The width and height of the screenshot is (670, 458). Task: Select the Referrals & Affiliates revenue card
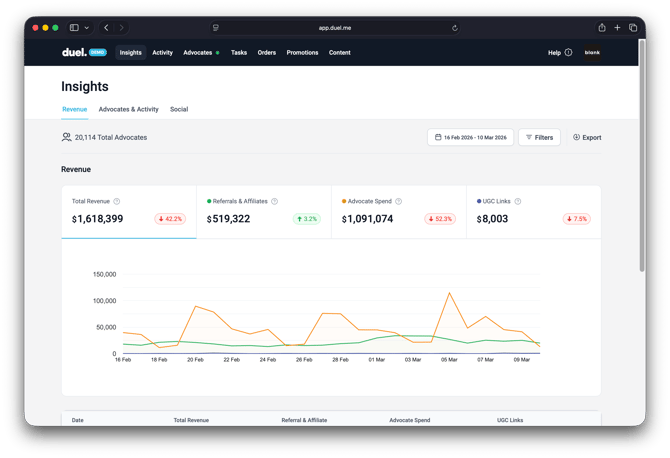pyautogui.click(x=264, y=212)
